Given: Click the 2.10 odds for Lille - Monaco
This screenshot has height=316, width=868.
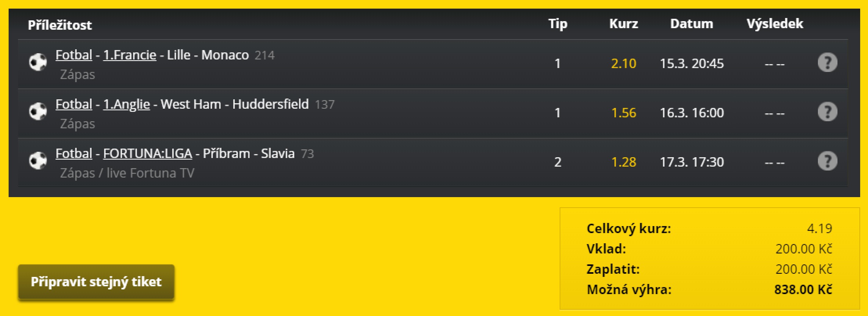Looking at the screenshot, I should click(x=623, y=63).
